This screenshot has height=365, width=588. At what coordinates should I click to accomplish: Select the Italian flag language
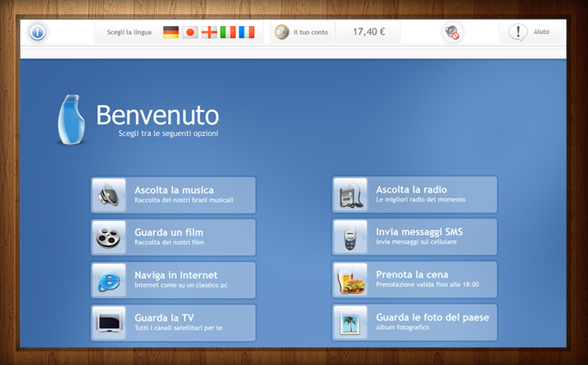pyautogui.click(x=228, y=33)
